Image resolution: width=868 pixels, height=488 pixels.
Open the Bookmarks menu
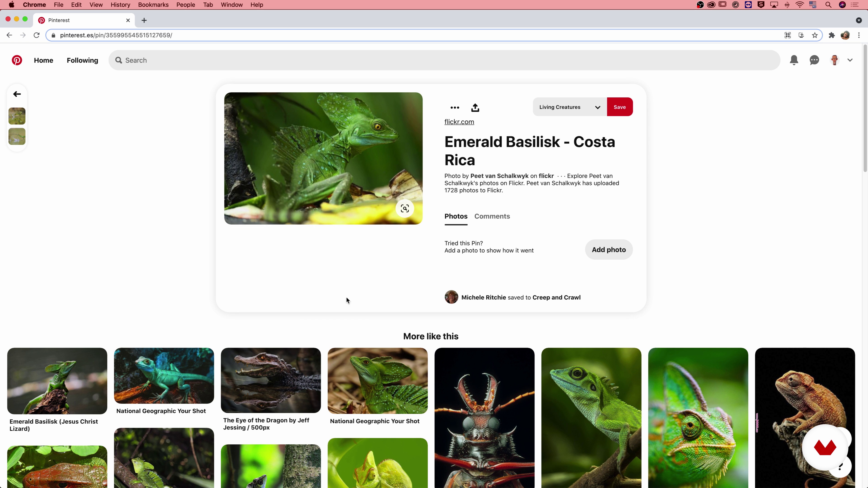tap(153, 5)
